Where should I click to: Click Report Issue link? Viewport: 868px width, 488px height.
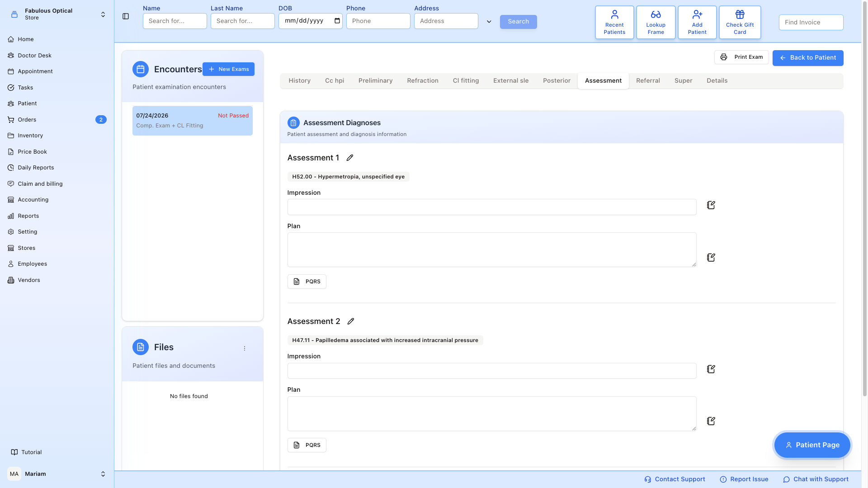pyautogui.click(x=744, y=479)
